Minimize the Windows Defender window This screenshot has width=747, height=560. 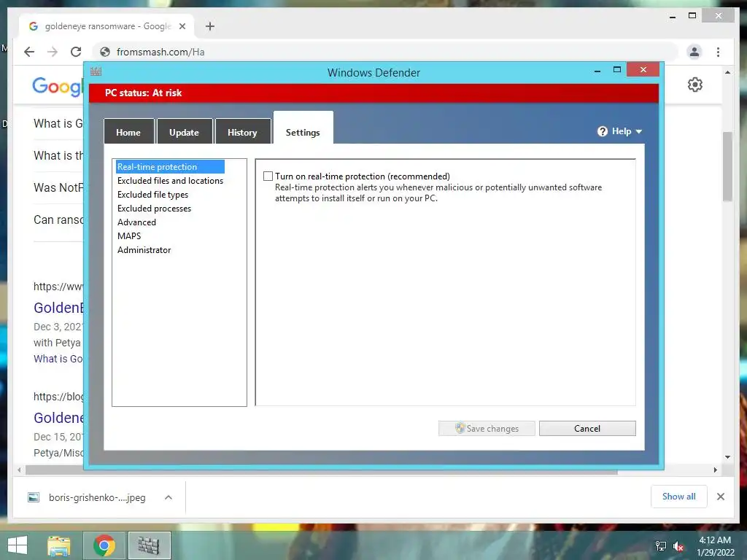597,71
